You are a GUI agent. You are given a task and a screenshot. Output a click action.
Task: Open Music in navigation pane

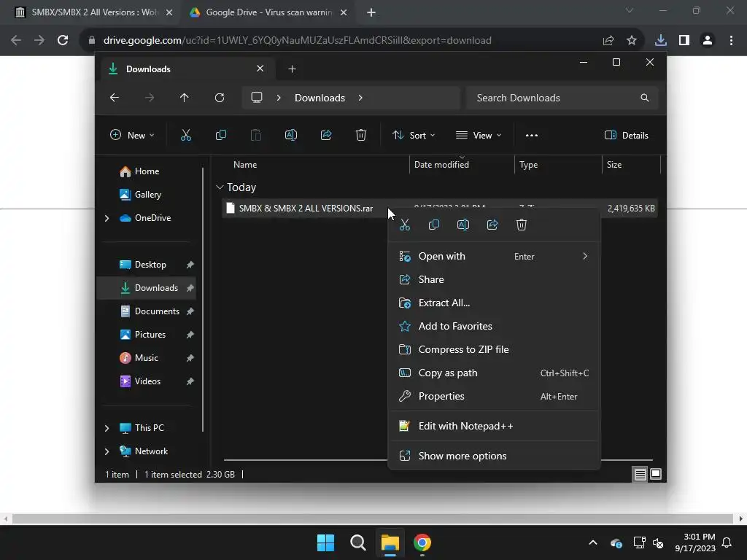point(146,358)
